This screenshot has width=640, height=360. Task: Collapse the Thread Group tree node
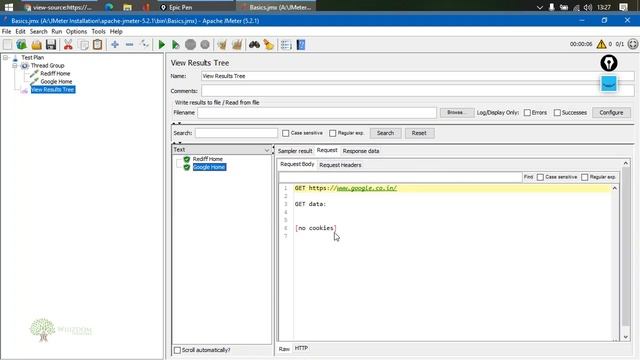pyautogui.click(x=15, y=66)
